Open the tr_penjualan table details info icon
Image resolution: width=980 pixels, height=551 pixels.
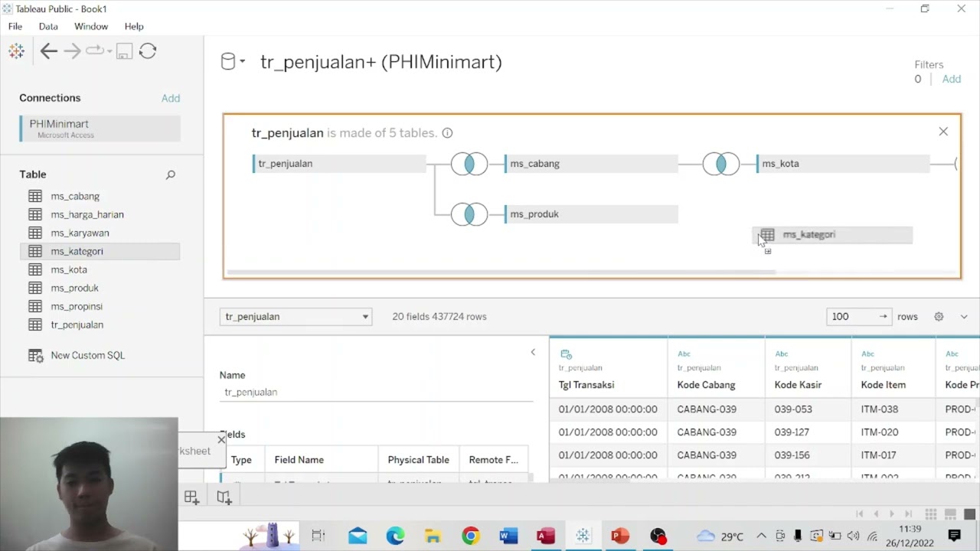coord(447,133)
